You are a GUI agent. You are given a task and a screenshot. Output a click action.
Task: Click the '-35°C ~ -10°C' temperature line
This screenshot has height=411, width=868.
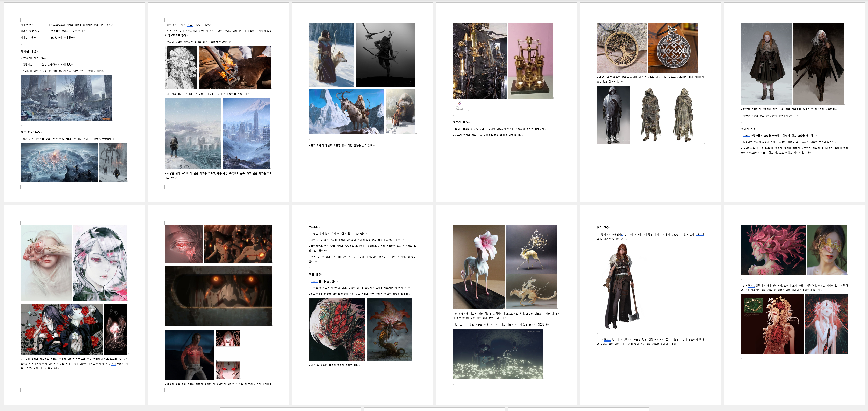click(x=188, y=25)
